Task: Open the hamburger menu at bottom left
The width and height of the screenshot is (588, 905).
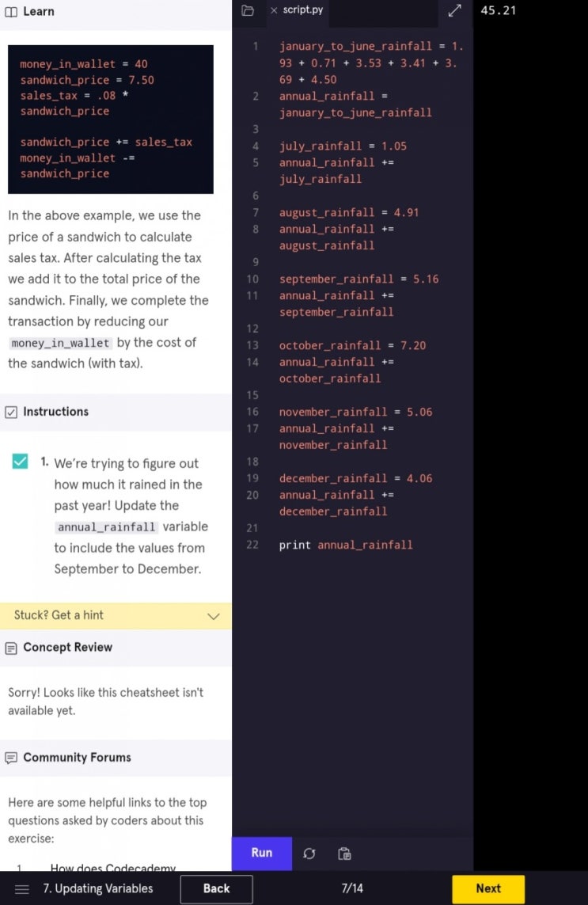Action: (21, 888)
